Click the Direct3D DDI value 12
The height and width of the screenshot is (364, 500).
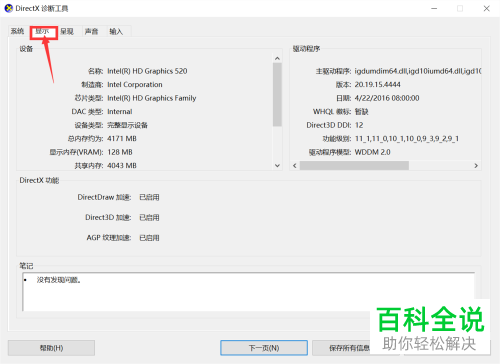point(359,125)
